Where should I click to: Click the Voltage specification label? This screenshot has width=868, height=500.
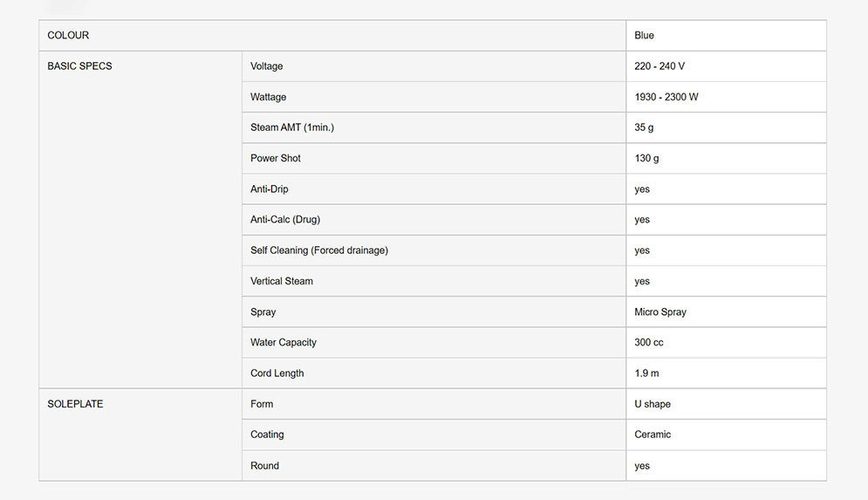(x=266, y=66)
